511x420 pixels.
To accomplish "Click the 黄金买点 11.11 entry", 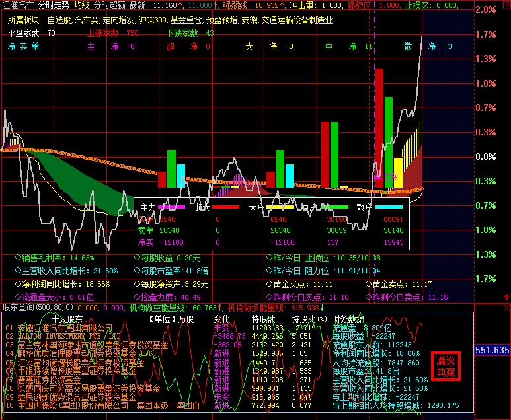I will pyautogui.click(x=299, y=284).
